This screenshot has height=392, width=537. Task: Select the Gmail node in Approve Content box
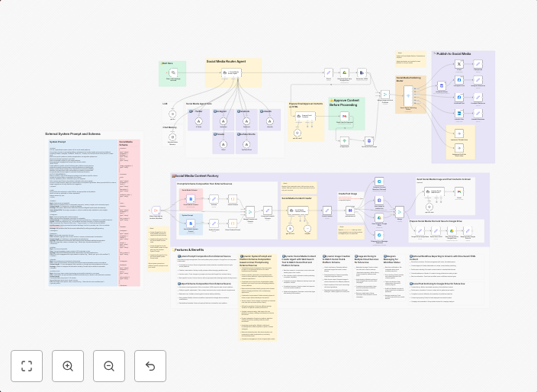345,117
